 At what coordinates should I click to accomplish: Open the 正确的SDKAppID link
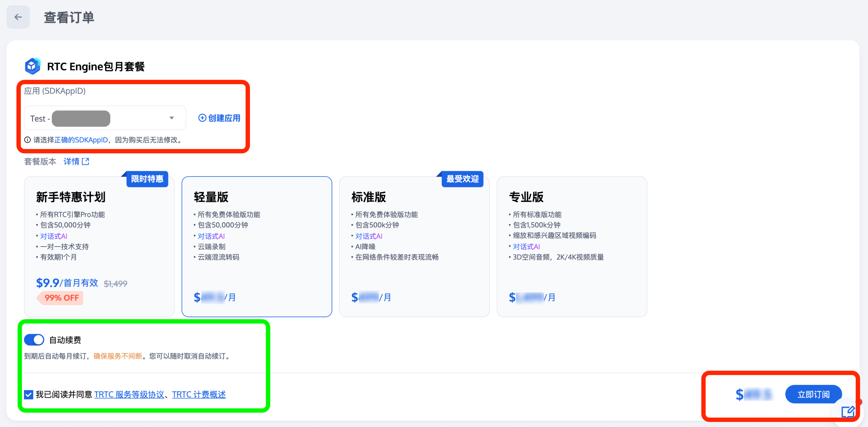pos(81,140)
